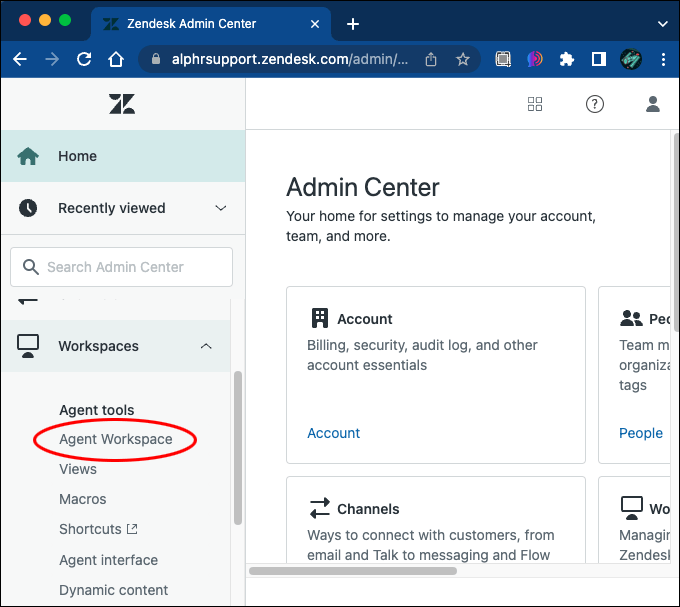Click the People card icon

click(x=631, y=318)
